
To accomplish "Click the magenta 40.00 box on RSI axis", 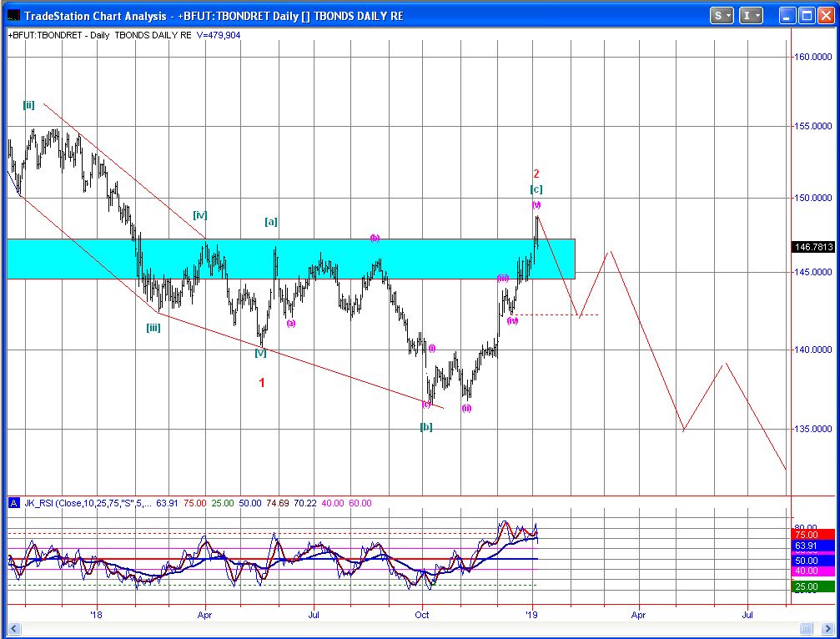I will click(x=812, y=571).
